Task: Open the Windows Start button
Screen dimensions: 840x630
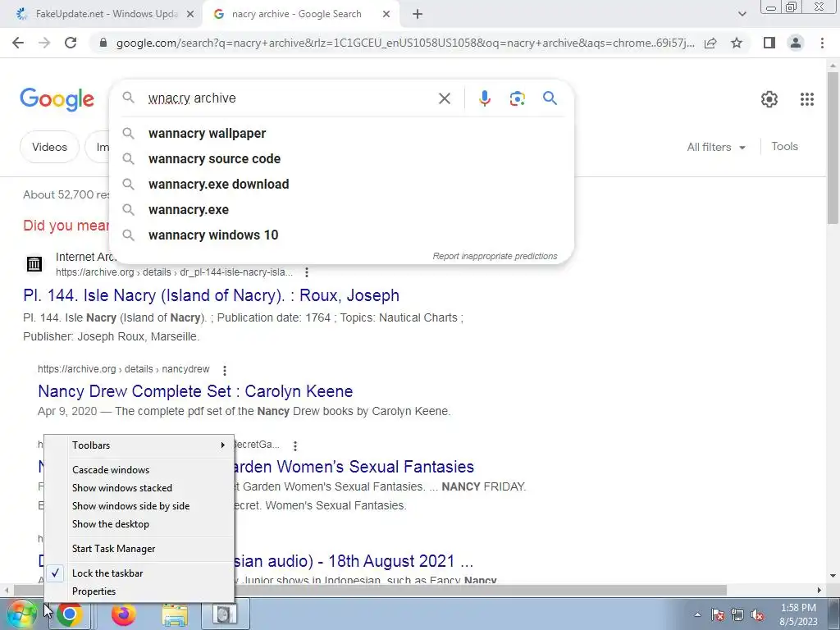Action: coord(21,614)
